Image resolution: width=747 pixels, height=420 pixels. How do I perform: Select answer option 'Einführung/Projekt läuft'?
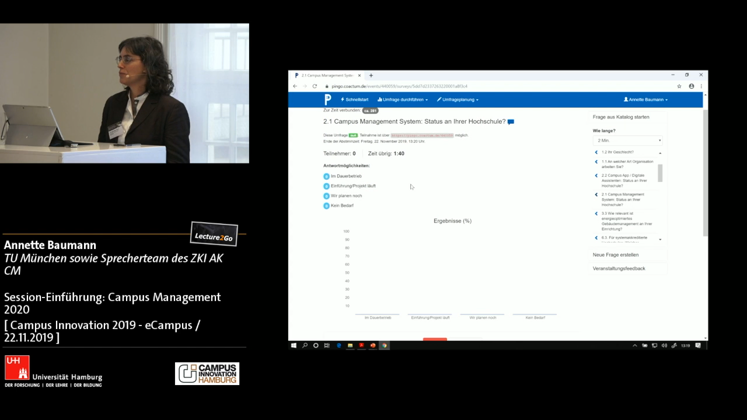[x=326, y=186]
